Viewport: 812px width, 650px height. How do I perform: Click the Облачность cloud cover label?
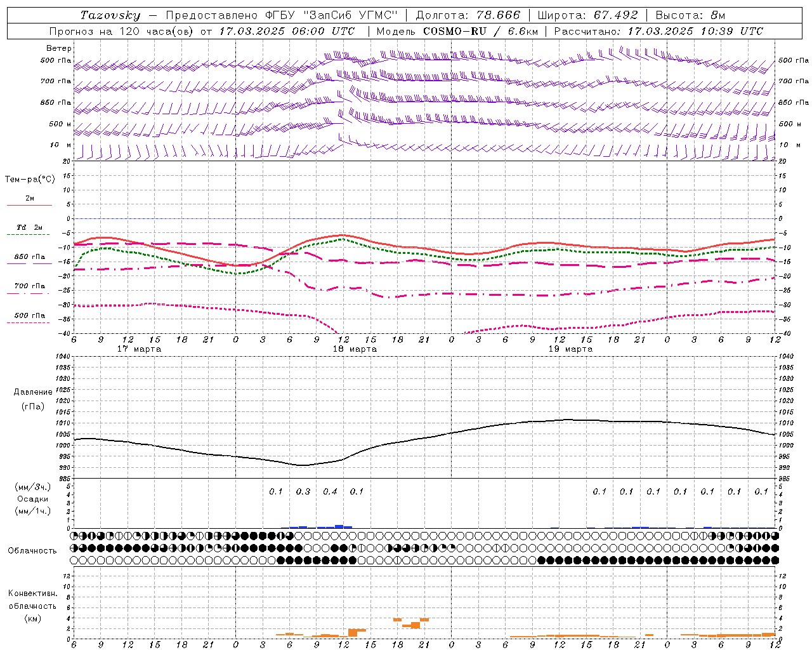point(32,551)
